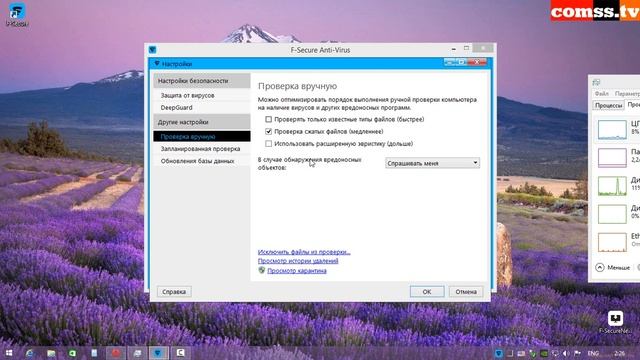Click the taskbar clock
The image size is (640, 360).
620,353
